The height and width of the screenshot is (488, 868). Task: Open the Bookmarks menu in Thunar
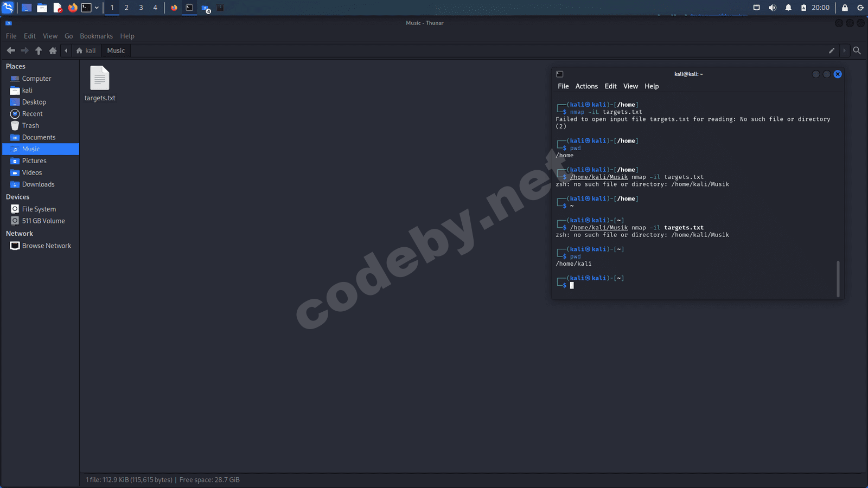click(96, 36)
